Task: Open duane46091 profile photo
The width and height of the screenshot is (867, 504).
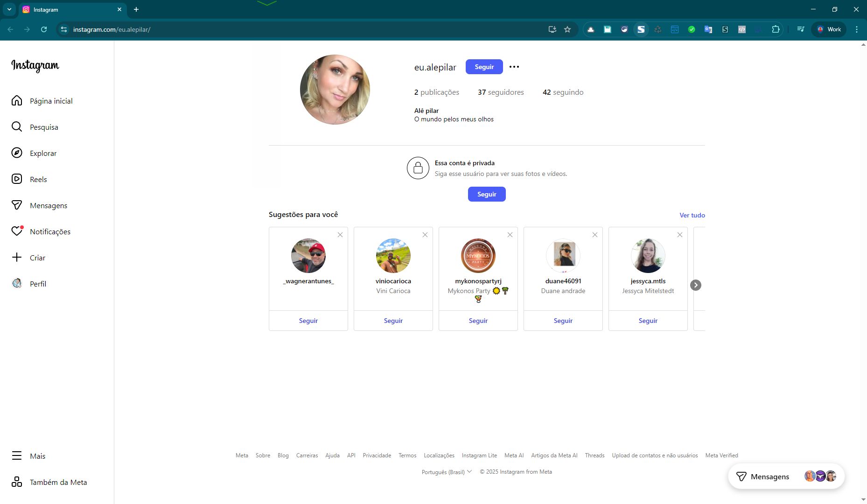Action: [563, 256]
